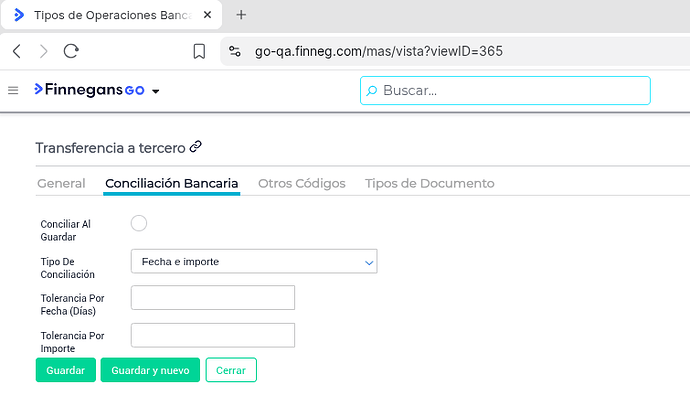Open the hamburger menu icon
690x416 pixels.
(13, 90)
